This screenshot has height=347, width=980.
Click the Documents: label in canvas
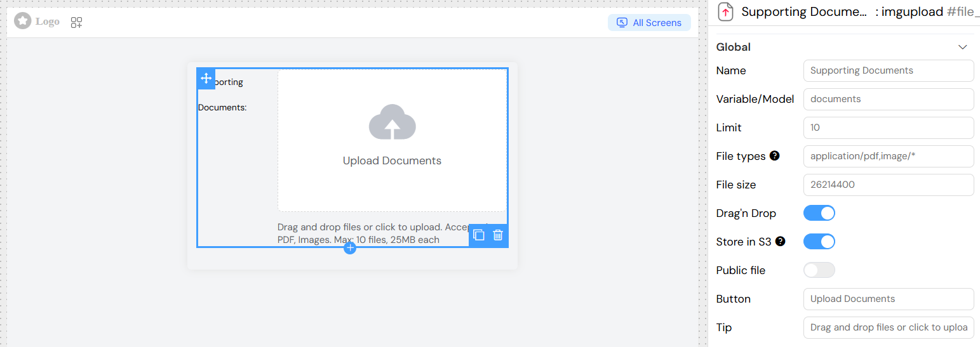pyautogui.click(x=222, y=107)
